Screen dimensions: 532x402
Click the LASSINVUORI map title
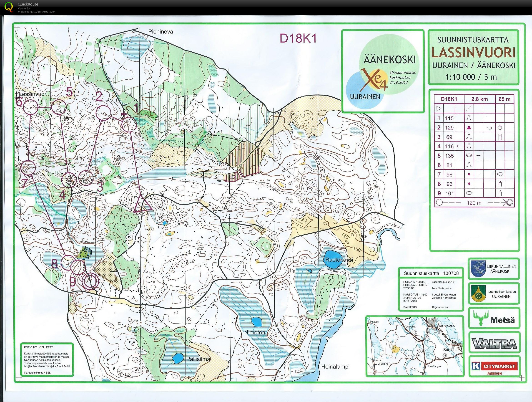coord(473,53)
